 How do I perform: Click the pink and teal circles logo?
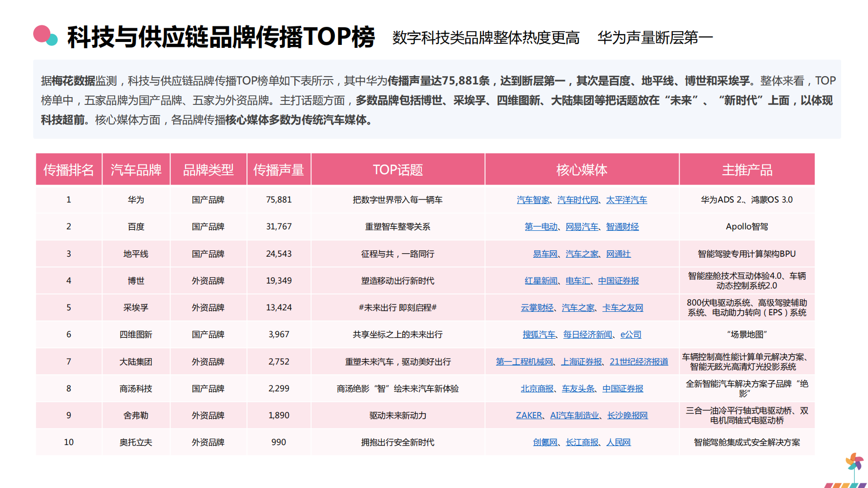coord(45,35)
